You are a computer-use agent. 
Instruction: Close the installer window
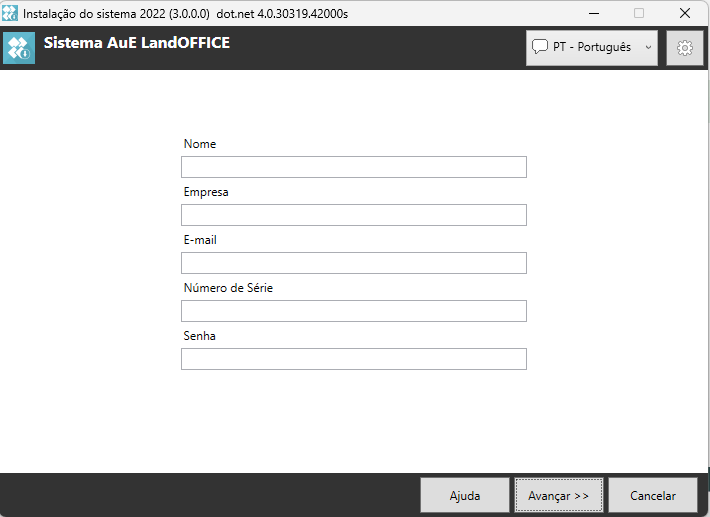point(685,13)
